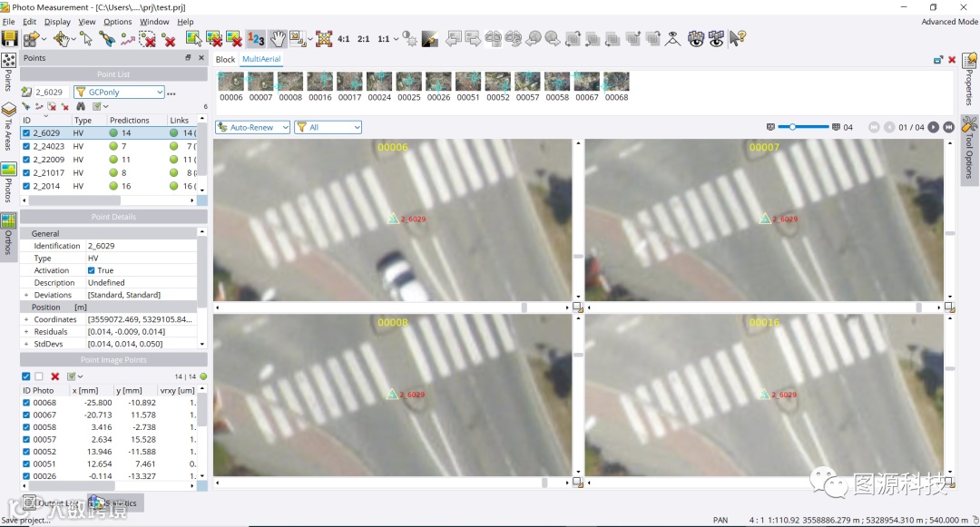
Task: Adjust the view count slider handle
Action: pyautogui.click(x=792, y=127)
